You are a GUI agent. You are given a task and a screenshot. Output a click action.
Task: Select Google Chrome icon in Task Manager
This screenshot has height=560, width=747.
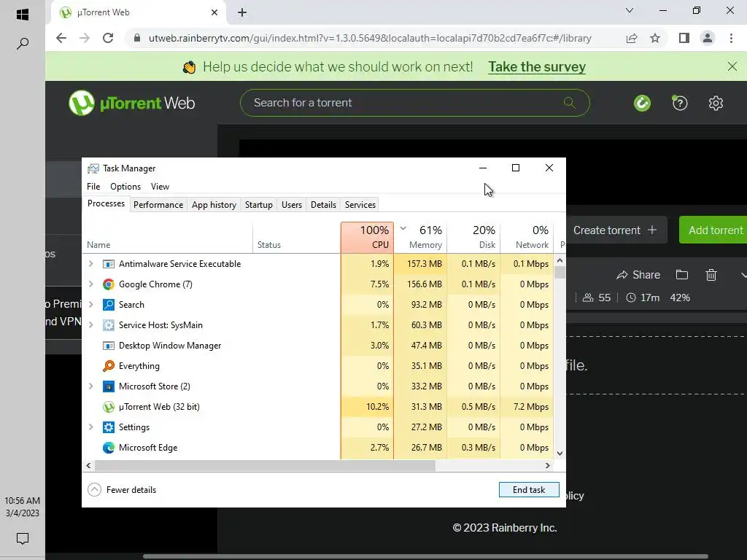coord(109,284)
